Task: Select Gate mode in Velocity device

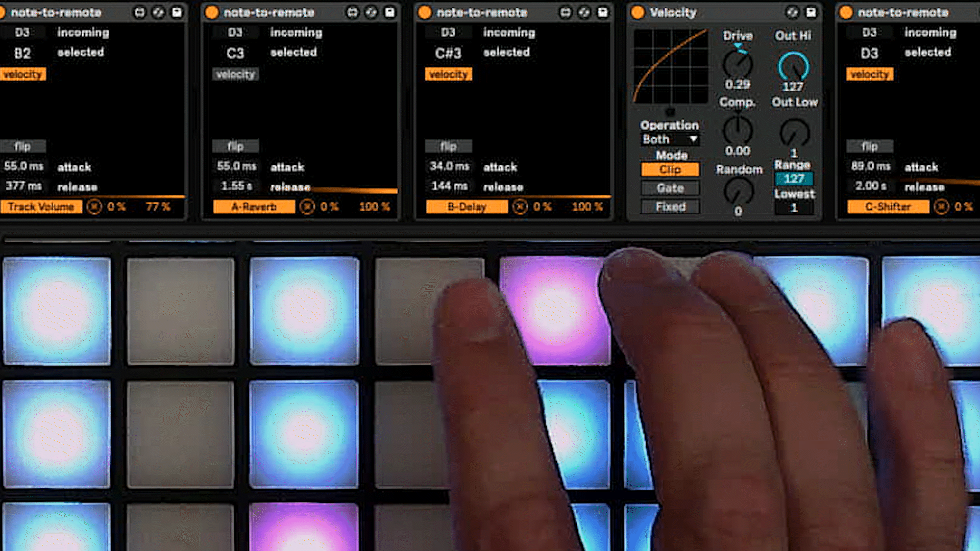Action: (670, 188)
